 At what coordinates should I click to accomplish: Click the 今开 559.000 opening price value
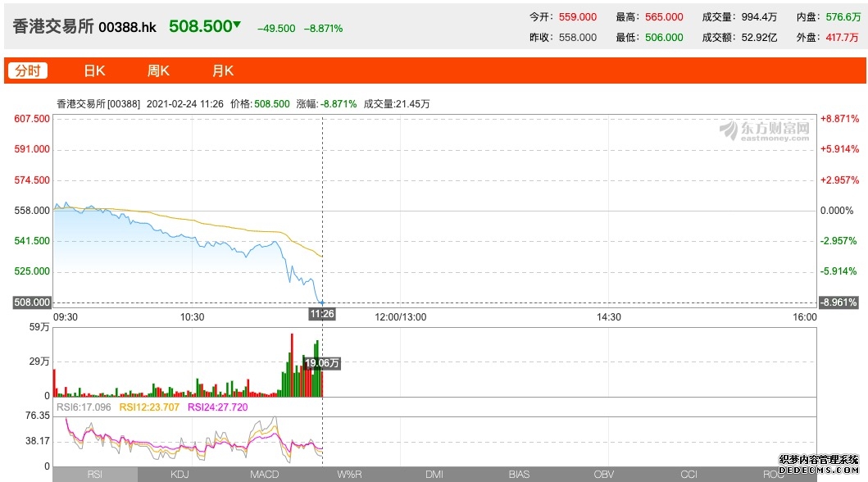click(577, 17)
